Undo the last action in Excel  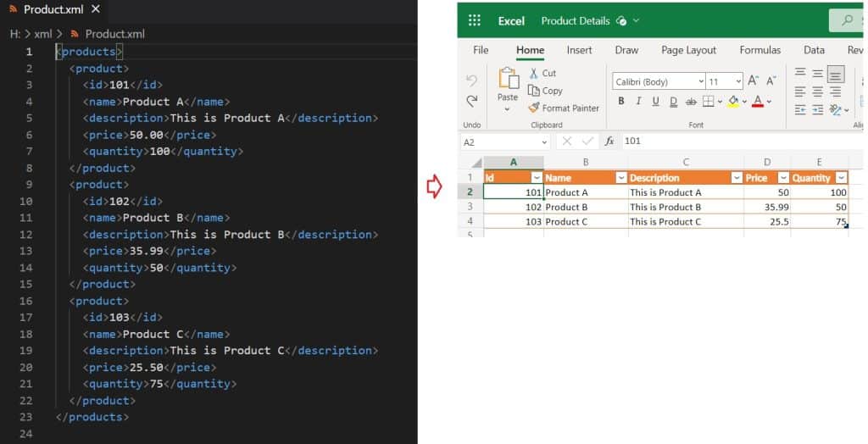(471, 80)
